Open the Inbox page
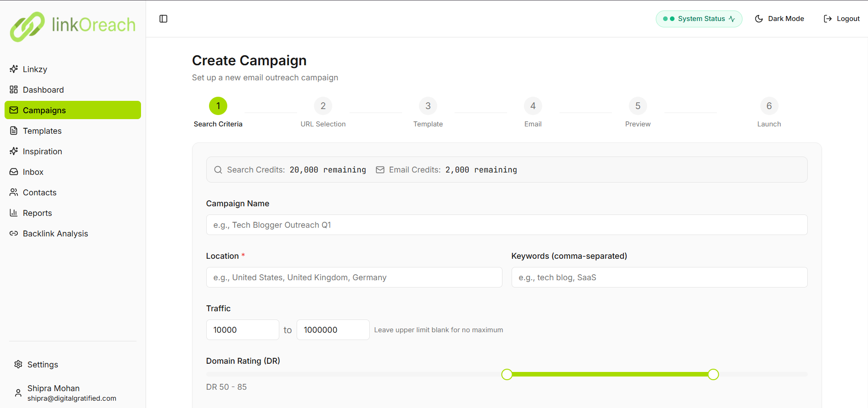 point(73,172)
